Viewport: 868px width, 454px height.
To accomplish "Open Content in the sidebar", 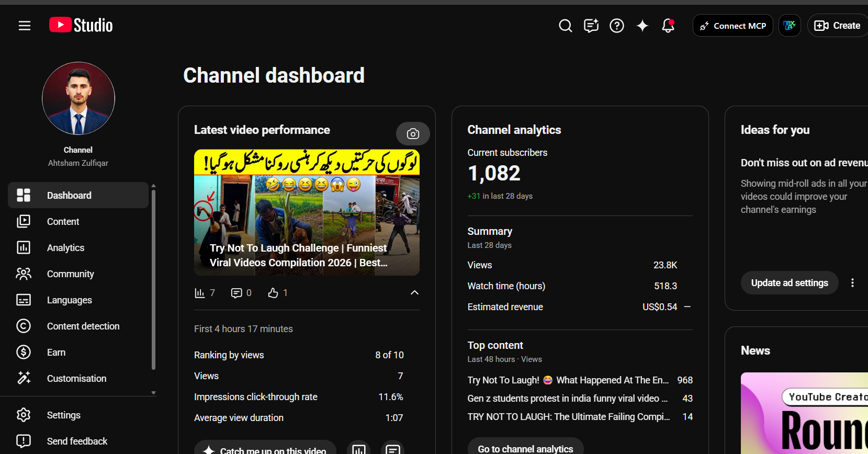I will pyautogui.click(x=78, y=221).
